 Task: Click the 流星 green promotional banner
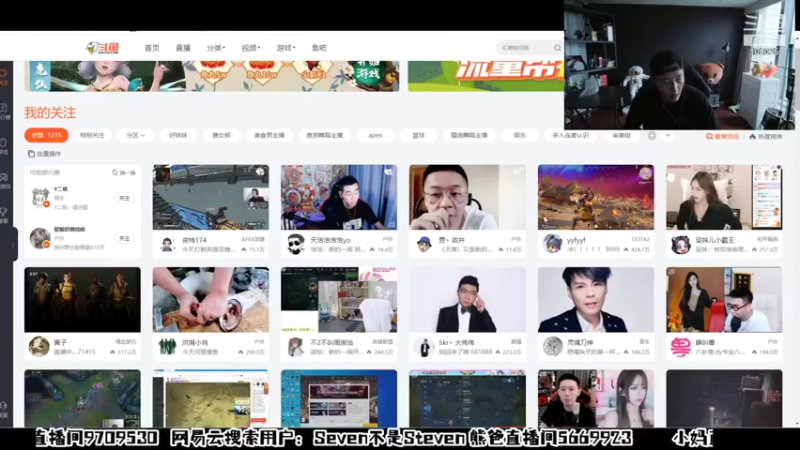click(486, 76)
